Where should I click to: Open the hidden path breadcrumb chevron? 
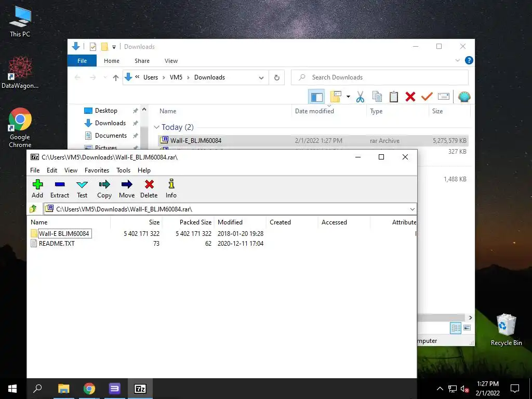137,77
